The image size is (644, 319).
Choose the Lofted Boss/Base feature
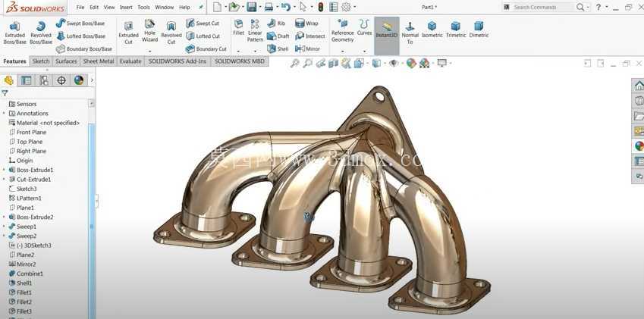pyautogui.click(x=81, y=36)
